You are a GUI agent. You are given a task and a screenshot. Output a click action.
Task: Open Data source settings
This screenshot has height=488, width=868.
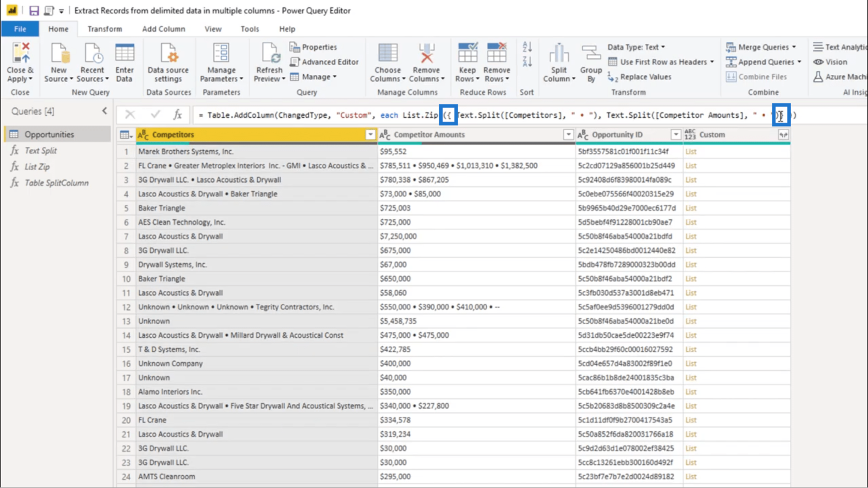(168, 62)
